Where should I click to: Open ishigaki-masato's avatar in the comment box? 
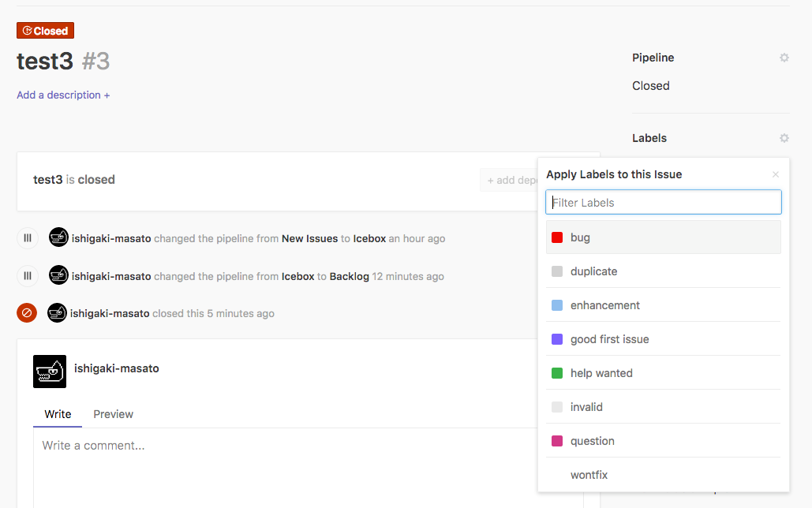pos(50,372)
